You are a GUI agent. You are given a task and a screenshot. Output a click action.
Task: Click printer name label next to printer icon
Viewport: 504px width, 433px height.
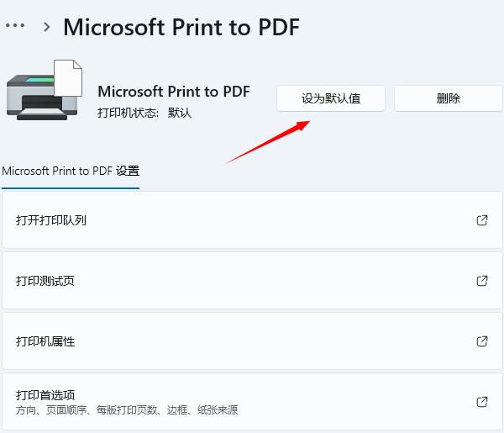[174, 92]
